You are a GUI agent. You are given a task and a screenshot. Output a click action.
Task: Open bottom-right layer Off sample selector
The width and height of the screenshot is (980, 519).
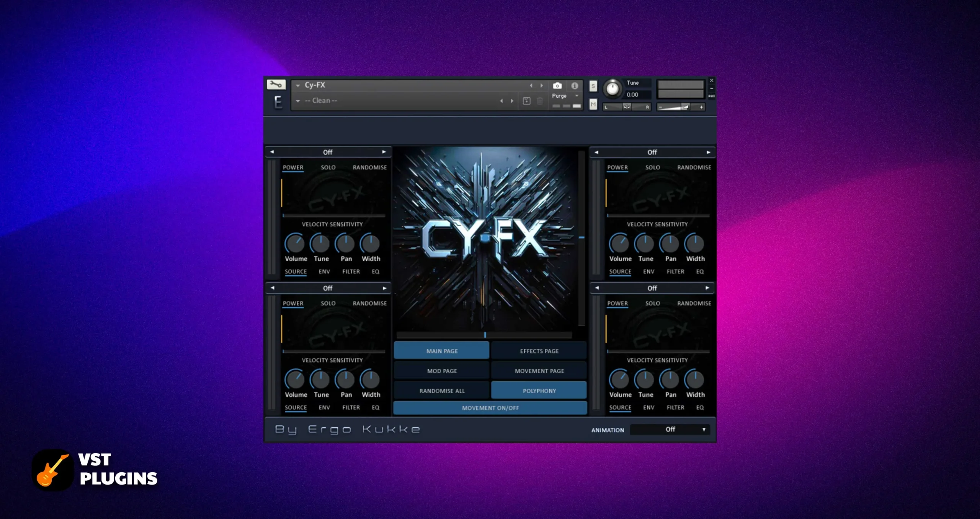[x=652, y=288]
